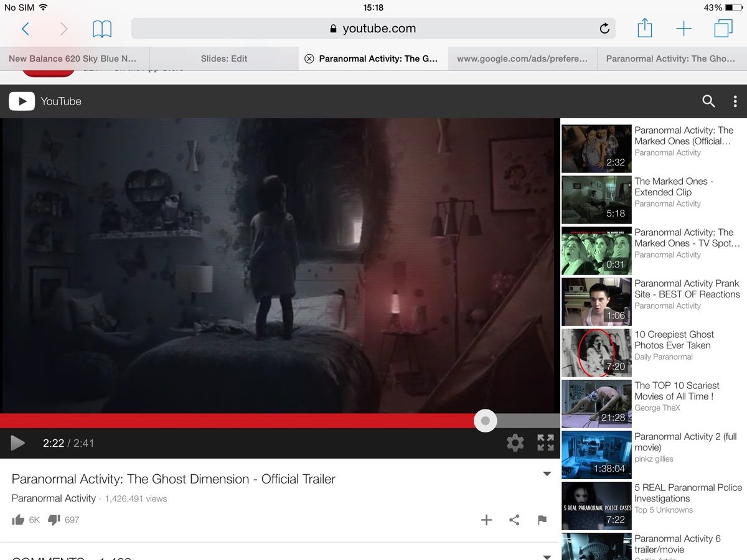
Task: Show all tabs overview icon
Action: (x=723, y=29)
